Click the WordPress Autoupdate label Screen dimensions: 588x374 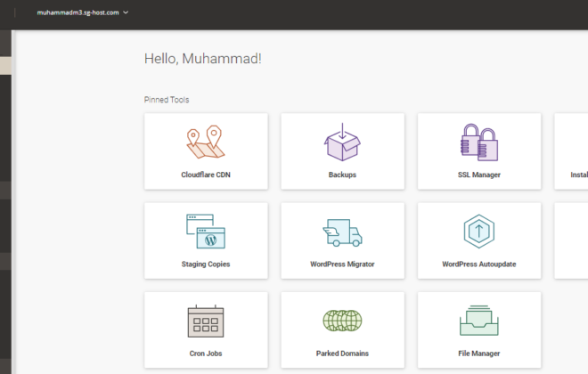click(x=479, y=264)
